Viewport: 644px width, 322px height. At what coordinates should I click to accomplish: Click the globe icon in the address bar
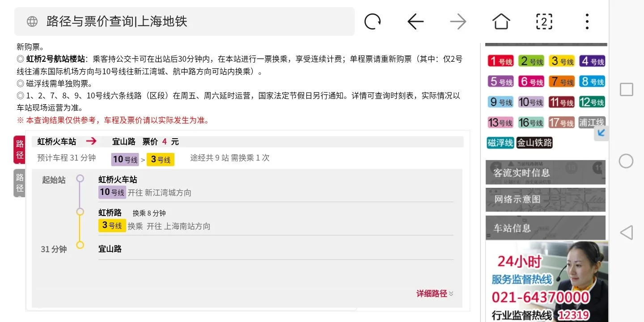click(32, 21)
